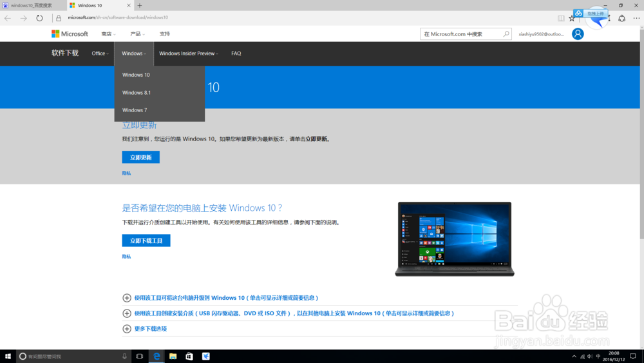Click the 立即下载工具 button

146,240
